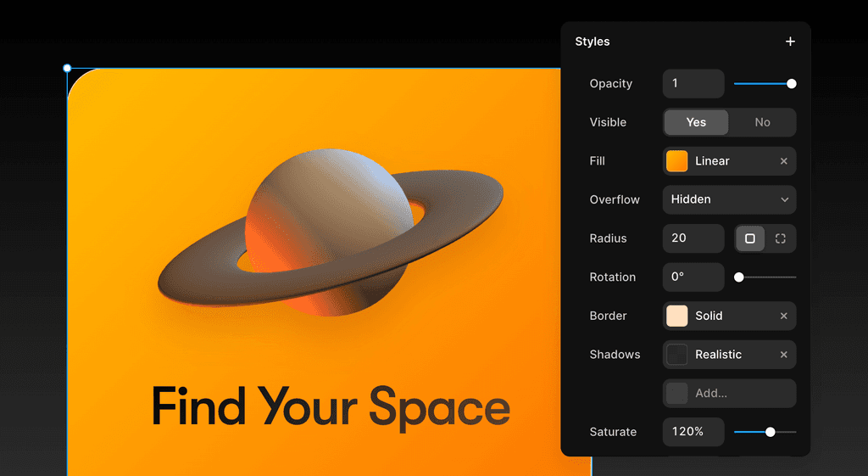Click the top-left corner selection handle
The image size is (868, 476).
click(67, 68)
